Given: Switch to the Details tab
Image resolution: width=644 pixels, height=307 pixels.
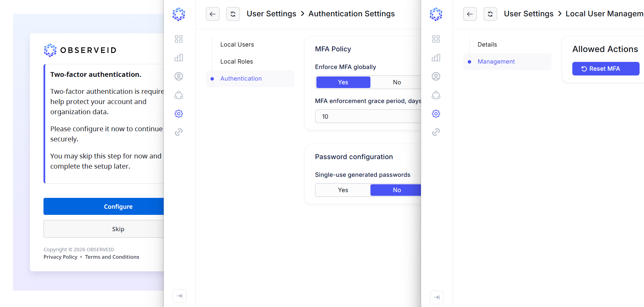Looking at the screenshot, I should (x=487, y=45).
